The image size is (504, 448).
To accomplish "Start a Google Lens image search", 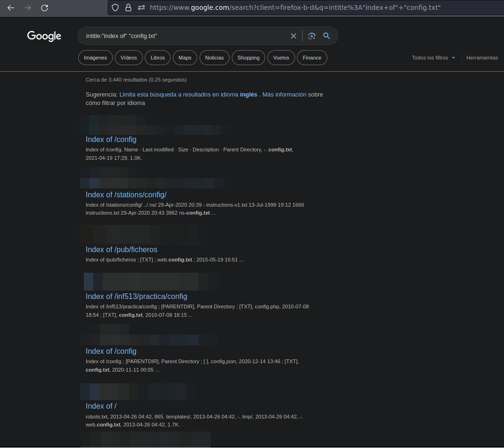I will 311,36.
